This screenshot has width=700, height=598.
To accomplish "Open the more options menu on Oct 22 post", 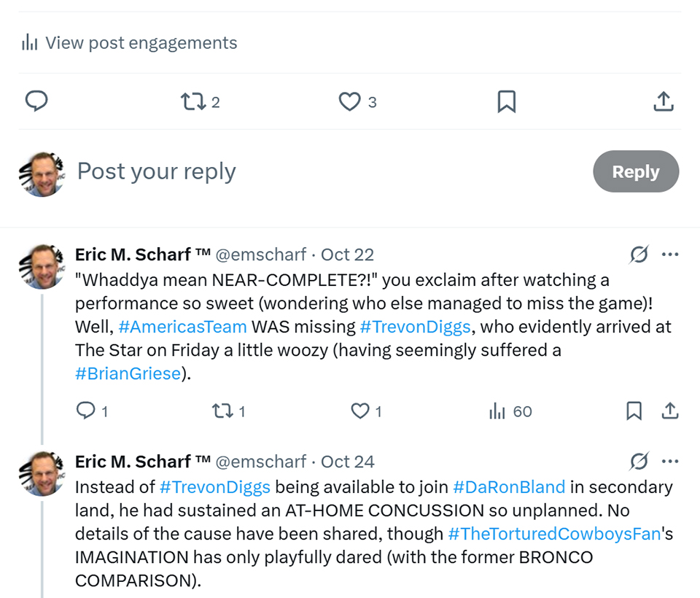I will pyautogui.click(x=669, y=255).
